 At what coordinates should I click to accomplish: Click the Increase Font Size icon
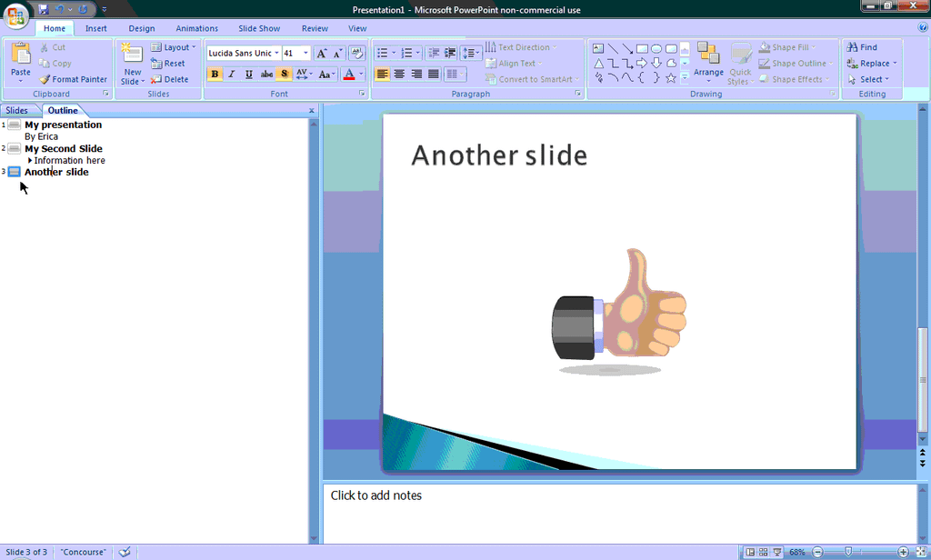coord(322,54)
